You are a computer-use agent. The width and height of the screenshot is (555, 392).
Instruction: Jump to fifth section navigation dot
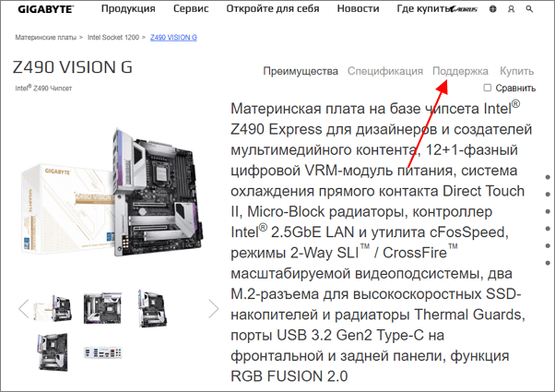(548, 245)
